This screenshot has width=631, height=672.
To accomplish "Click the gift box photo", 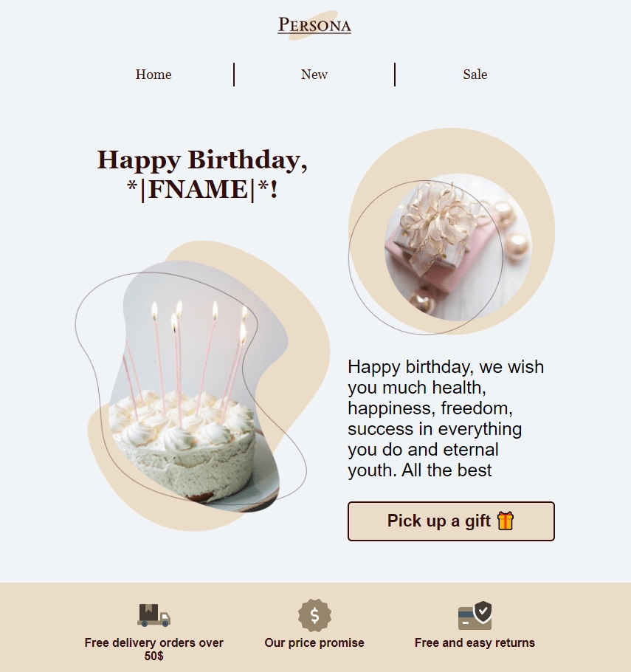I will 458,247.
